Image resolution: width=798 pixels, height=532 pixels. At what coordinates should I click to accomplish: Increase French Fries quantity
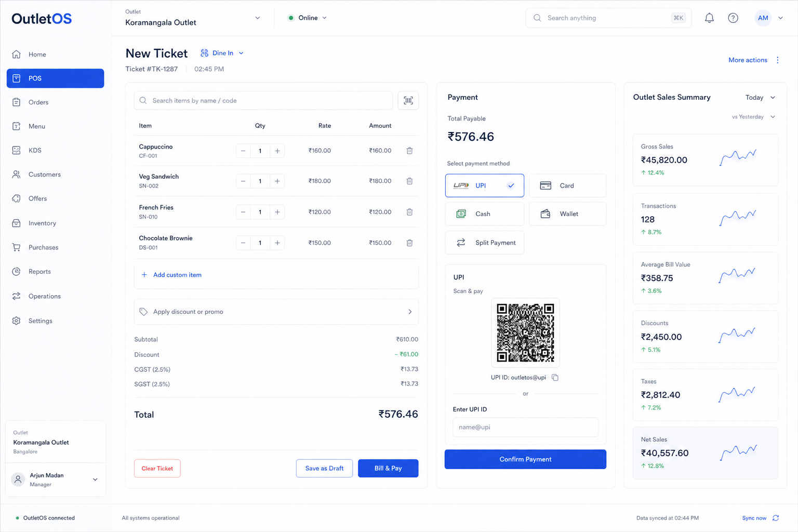point(277,212)
